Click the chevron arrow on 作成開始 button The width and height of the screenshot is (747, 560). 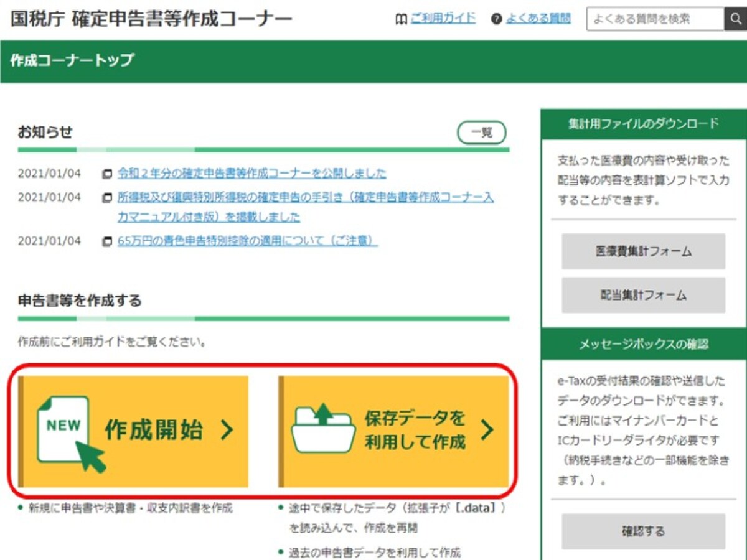[x=227, y=429]
